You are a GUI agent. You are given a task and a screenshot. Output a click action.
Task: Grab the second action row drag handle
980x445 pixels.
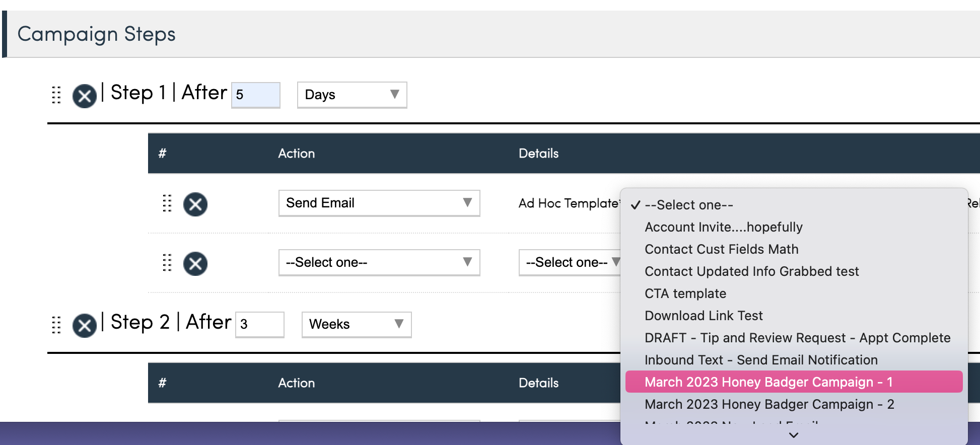(x=167, y=263)
